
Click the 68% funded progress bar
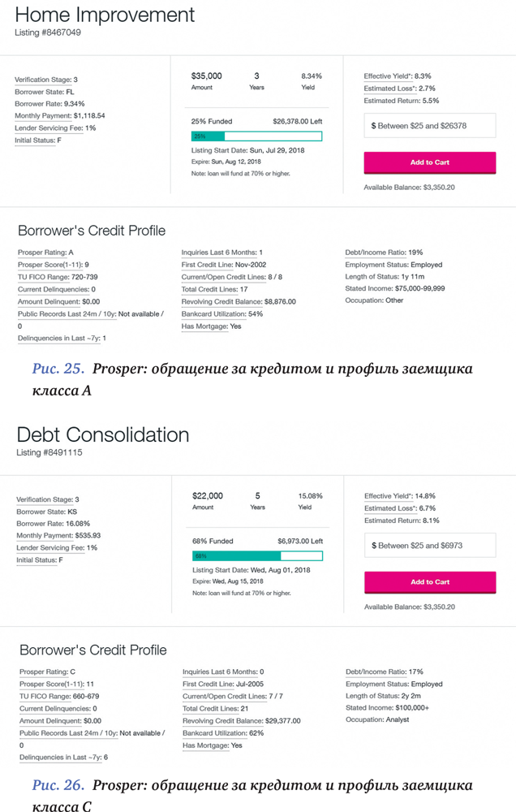[x=256, y=556]
